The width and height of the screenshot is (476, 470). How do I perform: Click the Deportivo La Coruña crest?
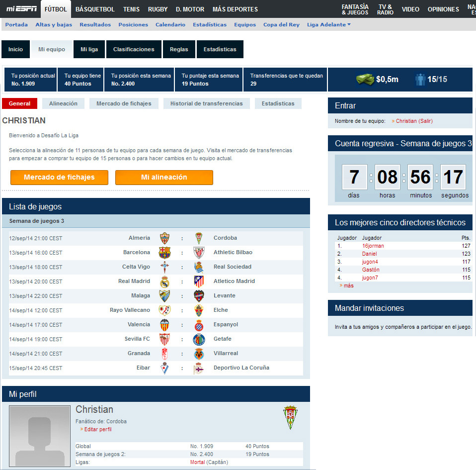[199, 368]
